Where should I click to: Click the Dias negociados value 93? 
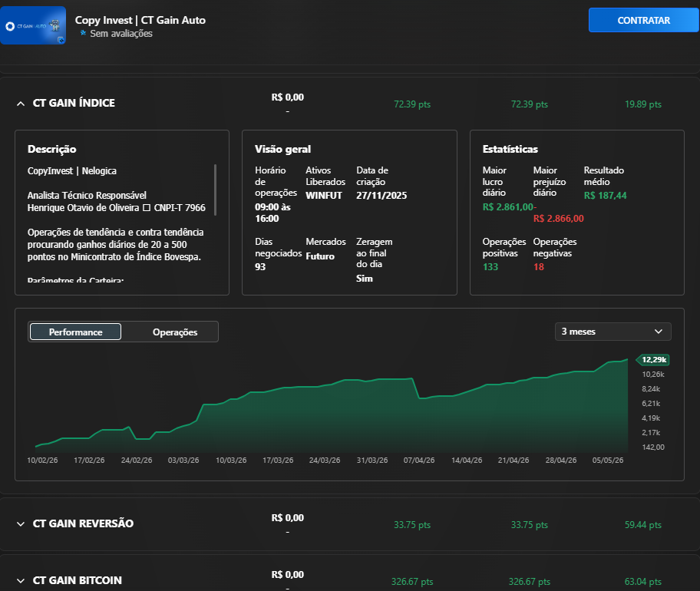[260, 267]
